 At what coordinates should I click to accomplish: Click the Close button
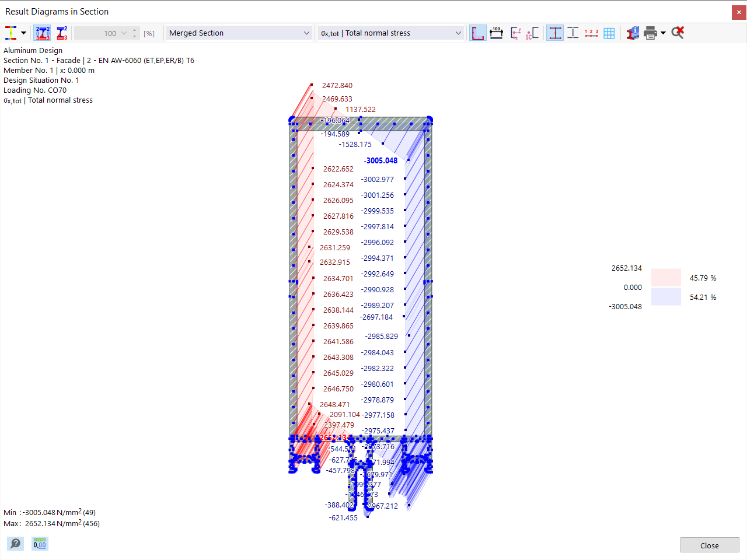[x=710, y=545]
